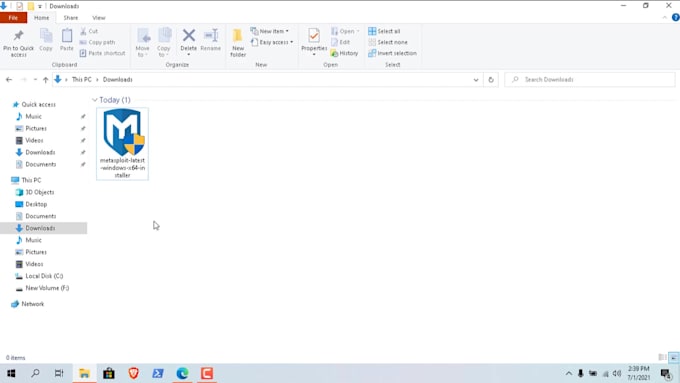Open the Move to ribbon button
The height and width of the screenshot is (383, 680).
coord(143,43)
